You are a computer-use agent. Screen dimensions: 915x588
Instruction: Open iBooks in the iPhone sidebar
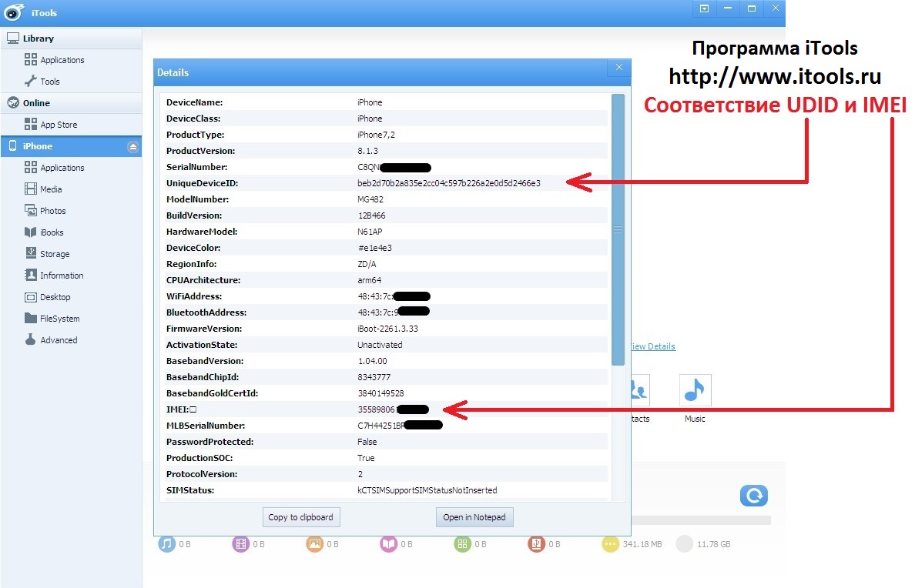click(x=44, y=232)
